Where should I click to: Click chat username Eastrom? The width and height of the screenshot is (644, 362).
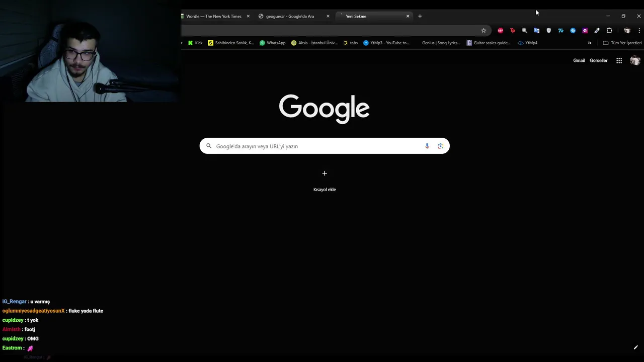click(x=12, y=348)
